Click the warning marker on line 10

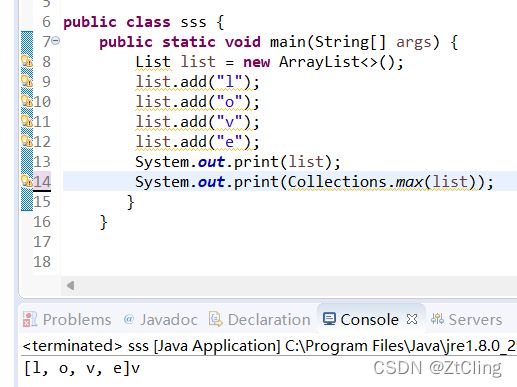pyautogui.click(x=27, y=101)
